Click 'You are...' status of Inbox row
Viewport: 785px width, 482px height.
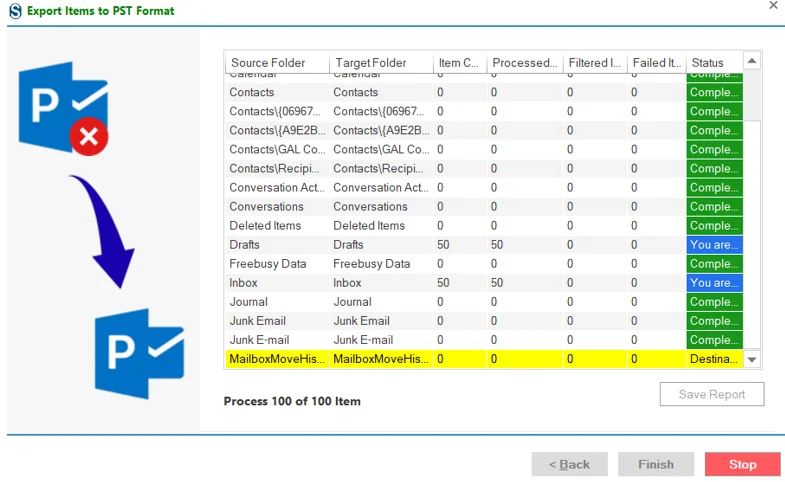[714, 282]
